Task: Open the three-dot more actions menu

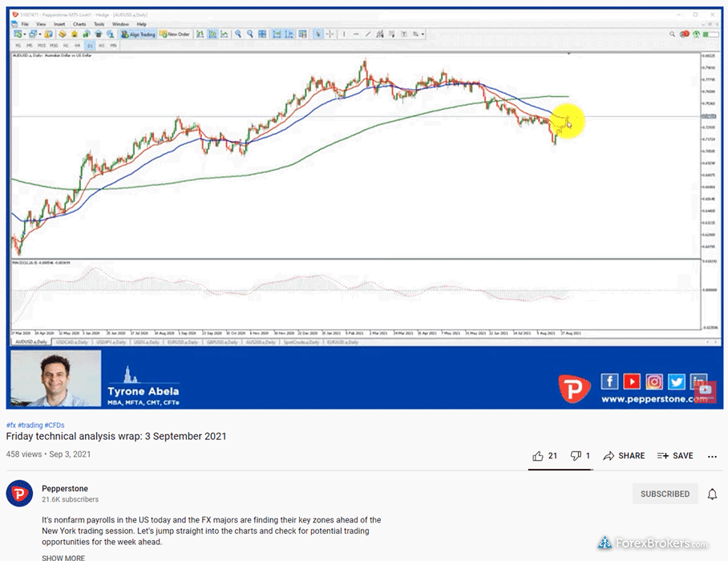Action: click(x=712, y=457)
